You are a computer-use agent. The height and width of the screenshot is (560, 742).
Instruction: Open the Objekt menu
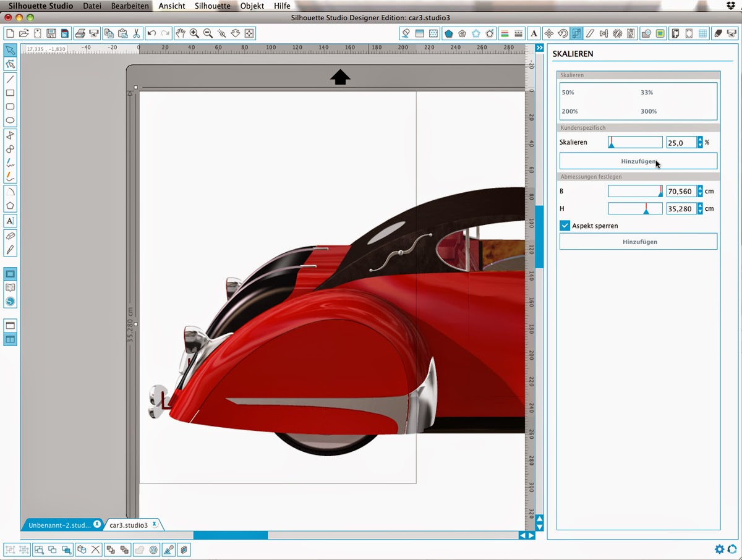coord(252,6)
